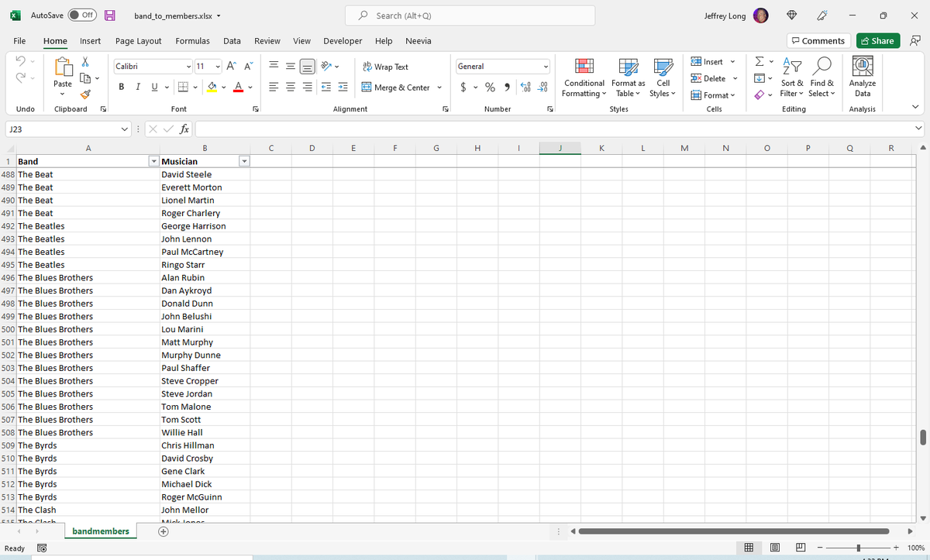
Task: Open Sort & Filter menu
Action: pyautogui.click(x=791, y=78)
